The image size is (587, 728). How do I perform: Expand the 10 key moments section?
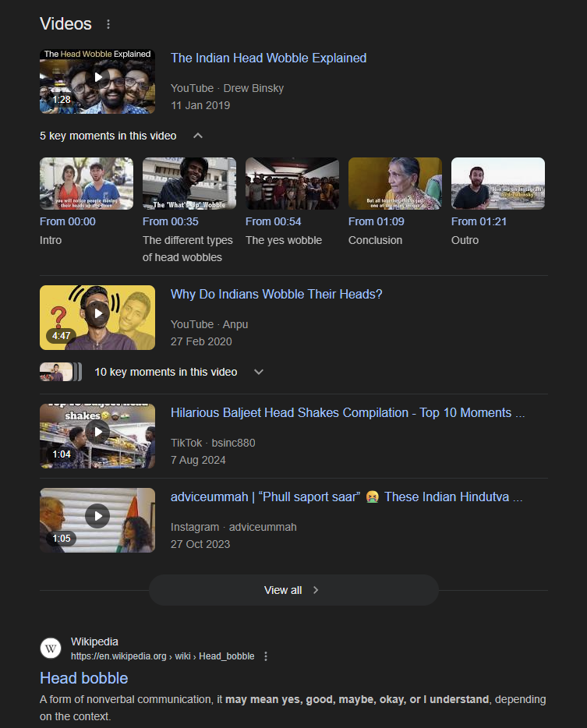pyautogui.click(x=259, y=372)
